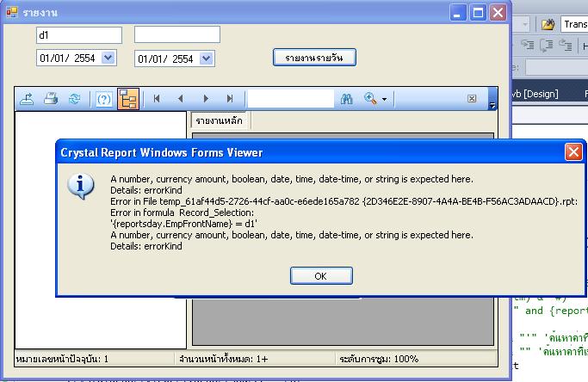Click OK in the error dialog

(x=321, y=276)
